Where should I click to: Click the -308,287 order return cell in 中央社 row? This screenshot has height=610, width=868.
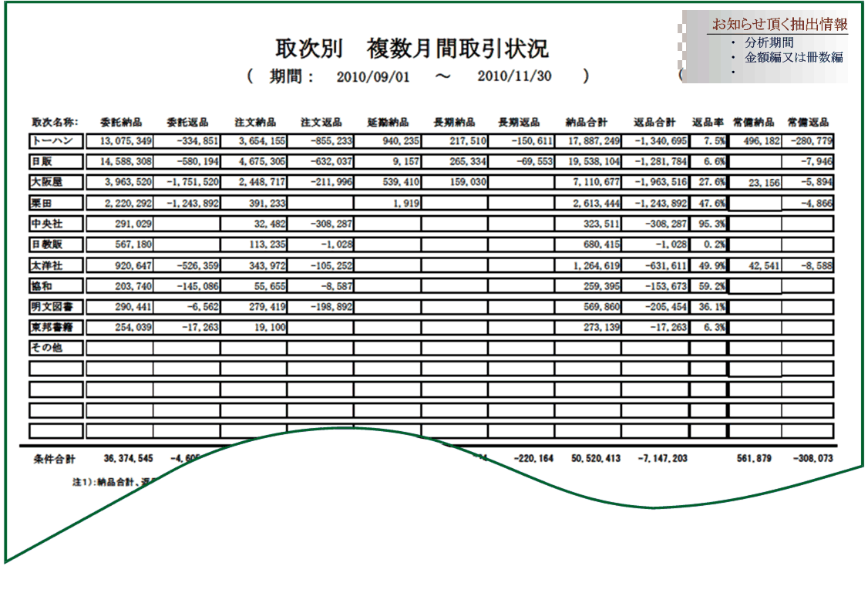coord(321,224)
